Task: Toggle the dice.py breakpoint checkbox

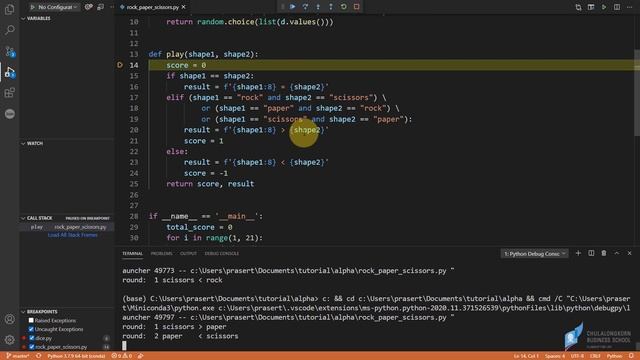Action: (x=32, y=338)
